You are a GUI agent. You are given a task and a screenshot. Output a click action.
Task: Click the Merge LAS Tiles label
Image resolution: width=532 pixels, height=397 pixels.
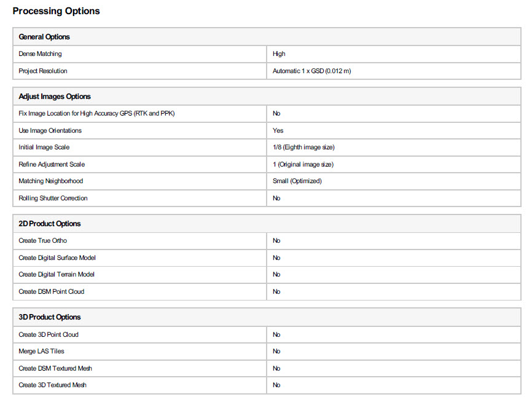pyautogui.click(x=41, y=352)
